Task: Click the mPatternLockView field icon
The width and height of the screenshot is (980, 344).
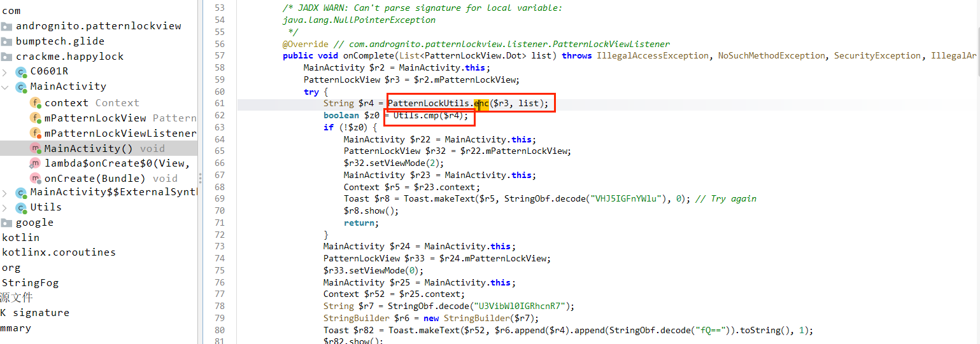Action: [36, 118]
